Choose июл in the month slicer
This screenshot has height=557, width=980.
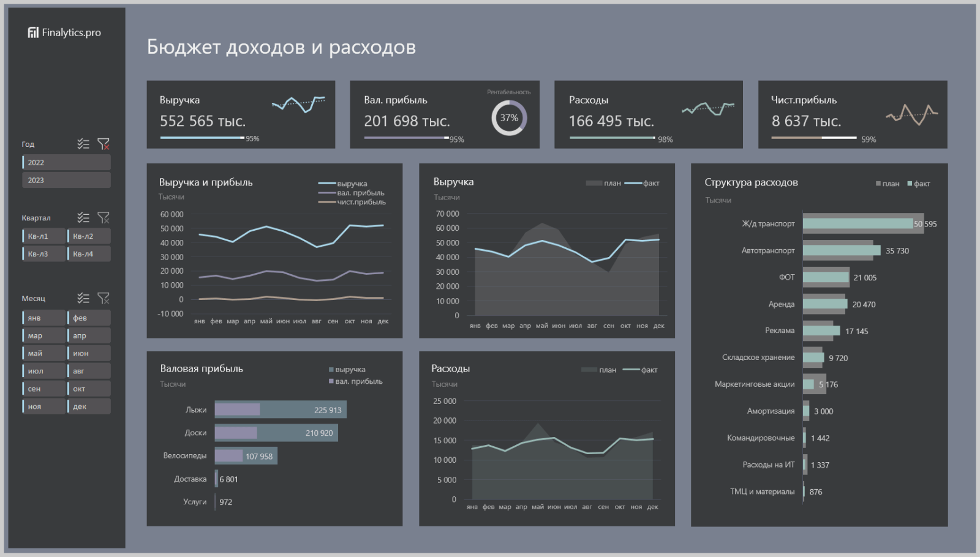pos(43,371)
